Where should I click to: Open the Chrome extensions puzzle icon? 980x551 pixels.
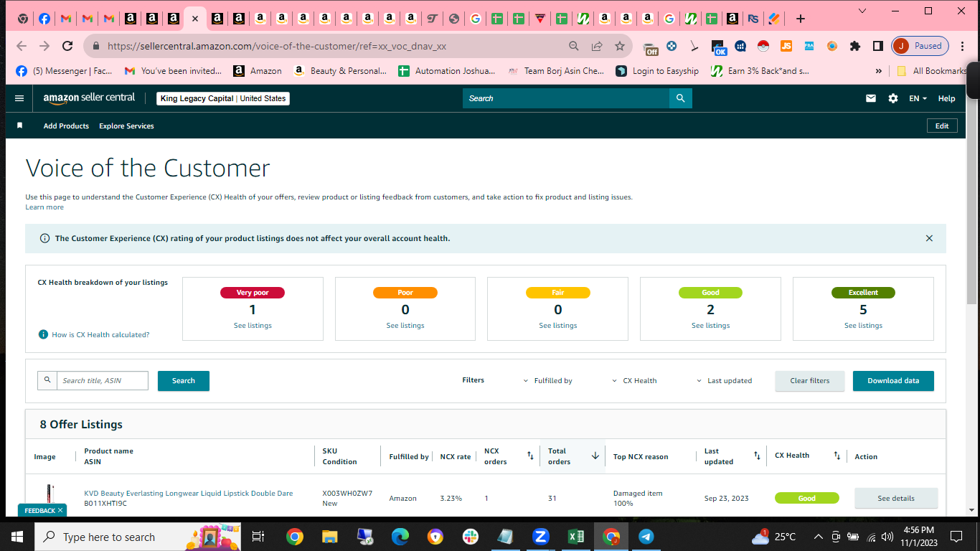[x=854, y=46]
